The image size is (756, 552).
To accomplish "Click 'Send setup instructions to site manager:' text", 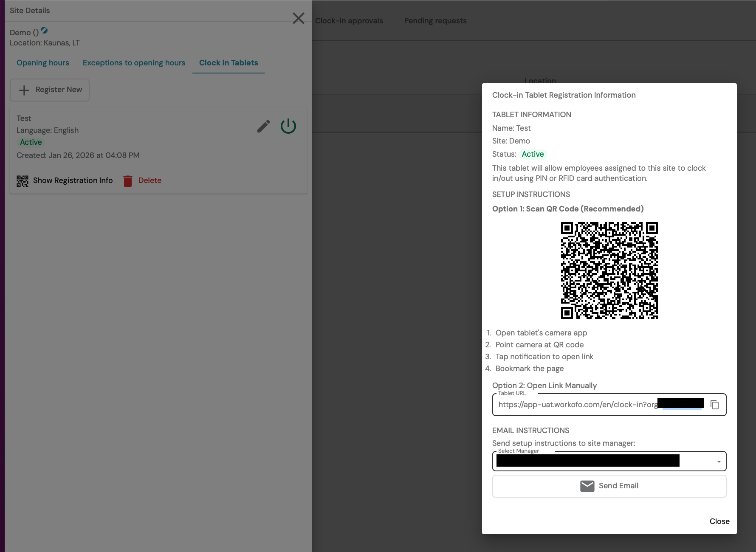I will point(564,443).
